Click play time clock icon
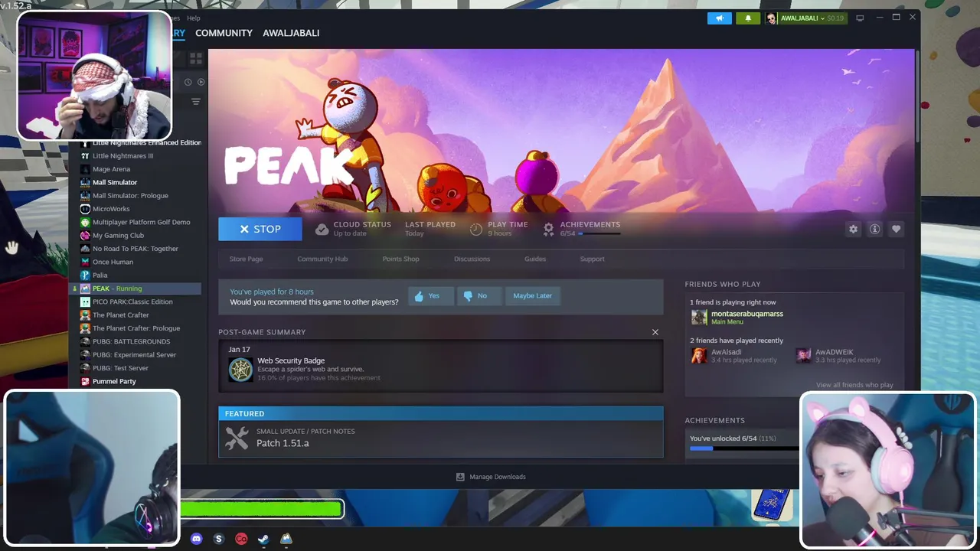 click(476, 229)
